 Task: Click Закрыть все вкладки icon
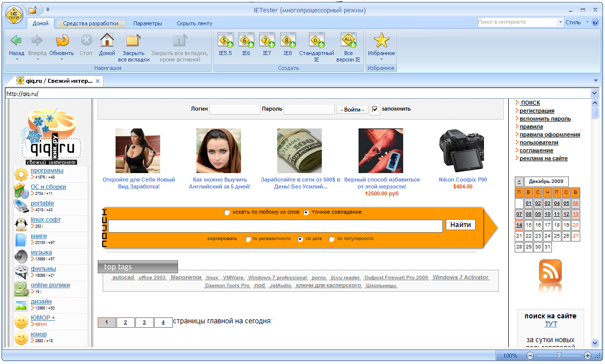click(133, 41)
